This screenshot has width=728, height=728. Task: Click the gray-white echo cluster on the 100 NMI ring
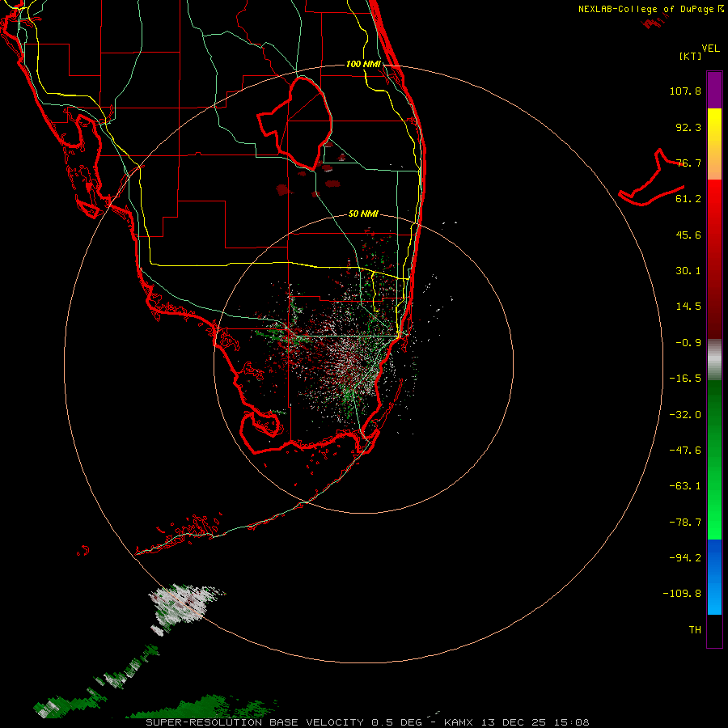pos(182,604)
